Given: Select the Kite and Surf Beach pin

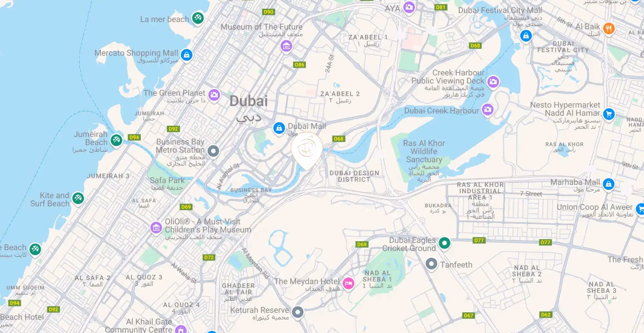Looking at the screenshot, I should tap(78, 198).
